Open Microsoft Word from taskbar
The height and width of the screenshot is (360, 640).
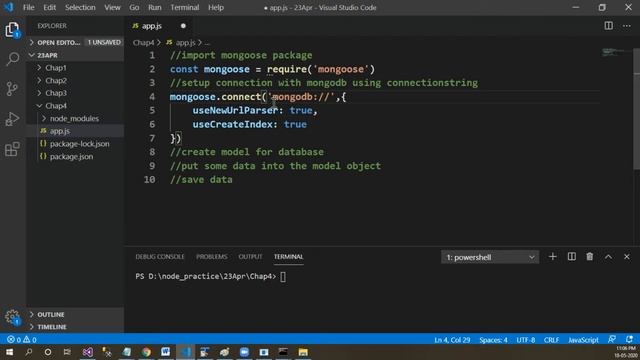[165, 352]
